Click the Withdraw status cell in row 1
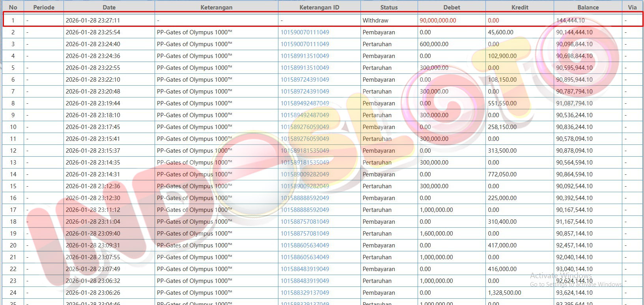Image resolution: width=644 pixels, height=305 pixels. click(x=375, y=21)
